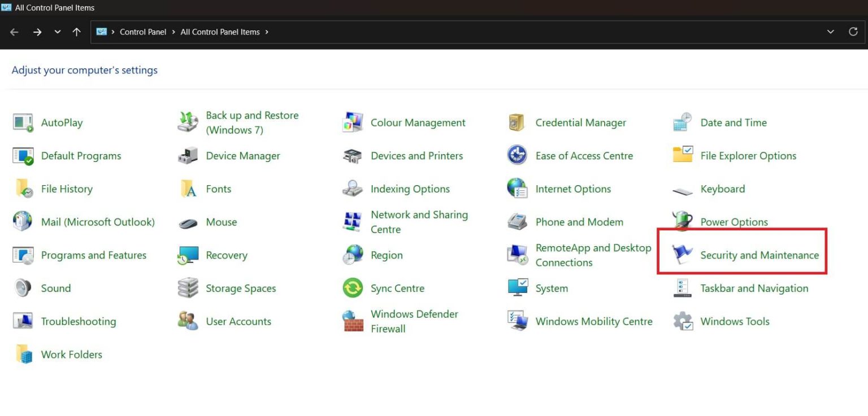This screenshot has width=868, height=416.
Task: Open Power Options
Action: click(x=734, y=222)
